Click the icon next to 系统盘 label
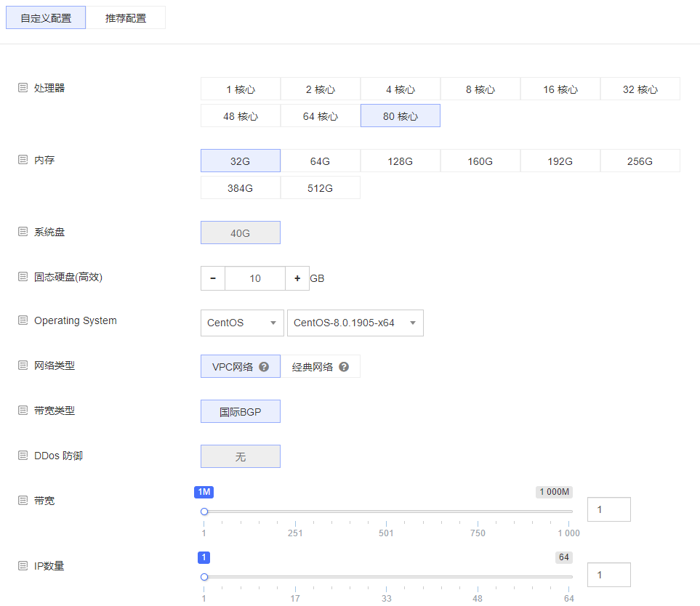Viewport: 700px width, 606px height. 25,232
